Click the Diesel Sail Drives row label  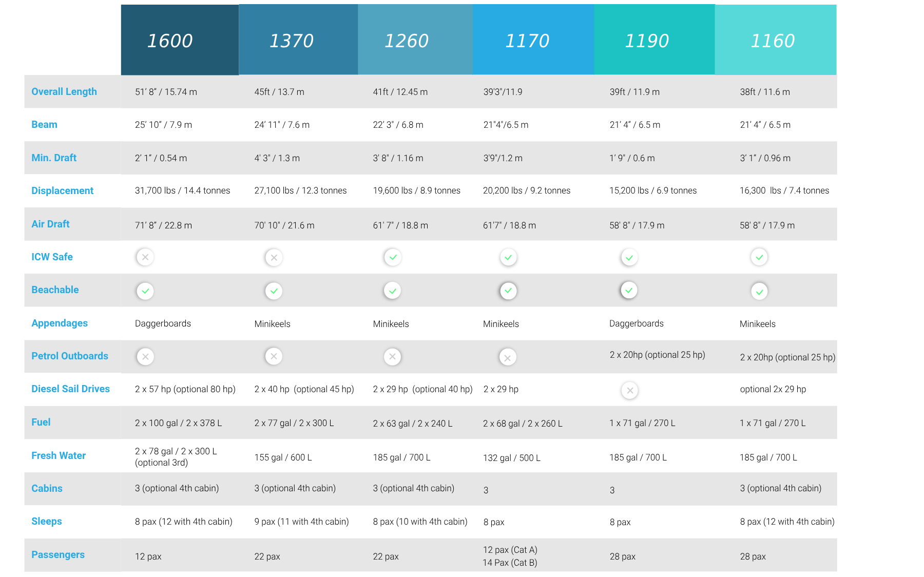[x=70, y=389]
